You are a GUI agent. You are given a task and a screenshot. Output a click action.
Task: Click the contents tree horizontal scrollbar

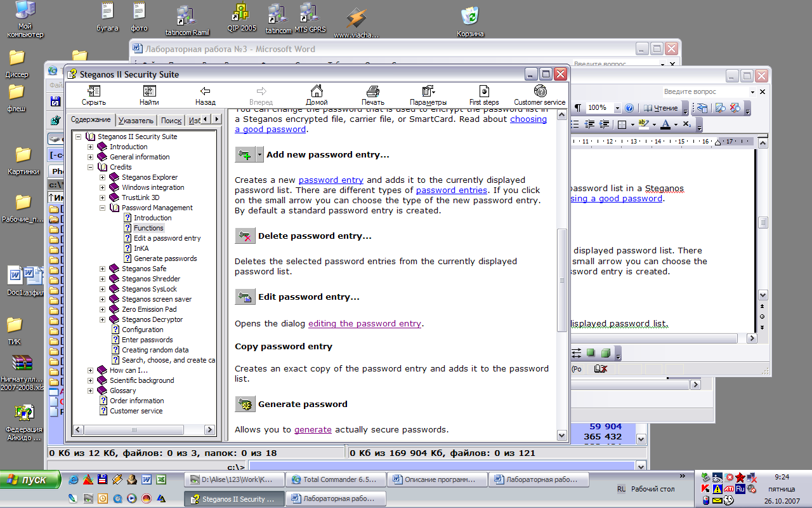click(146, 430)
